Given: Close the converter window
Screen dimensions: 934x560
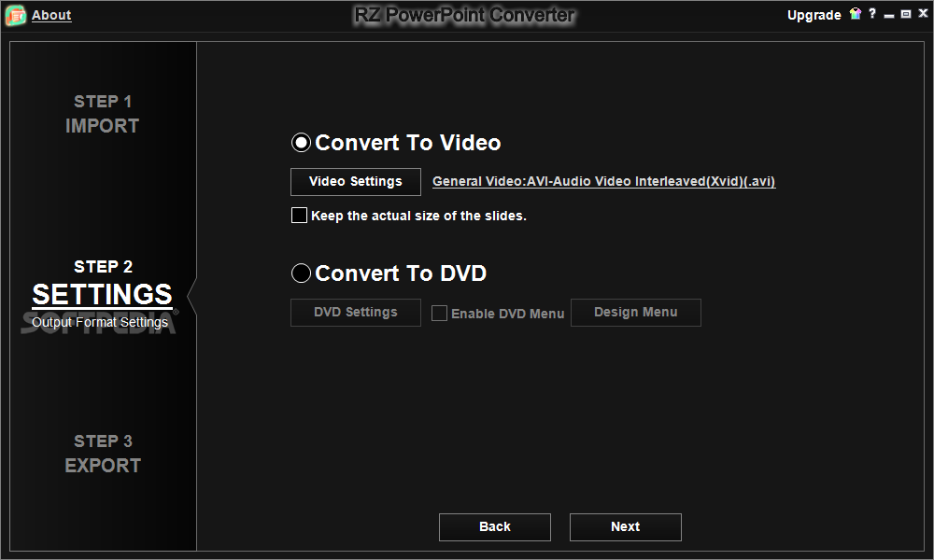Looking at the screenshot, I should coord(923,14).
